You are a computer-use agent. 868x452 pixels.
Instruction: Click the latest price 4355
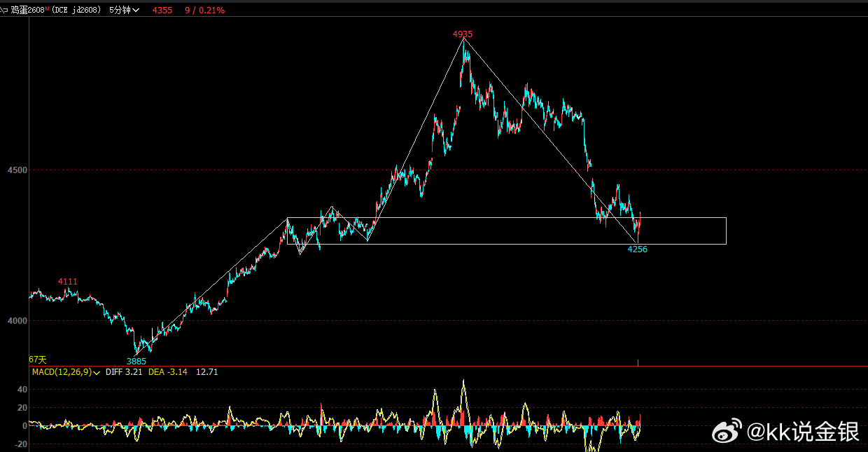[162, 11]
